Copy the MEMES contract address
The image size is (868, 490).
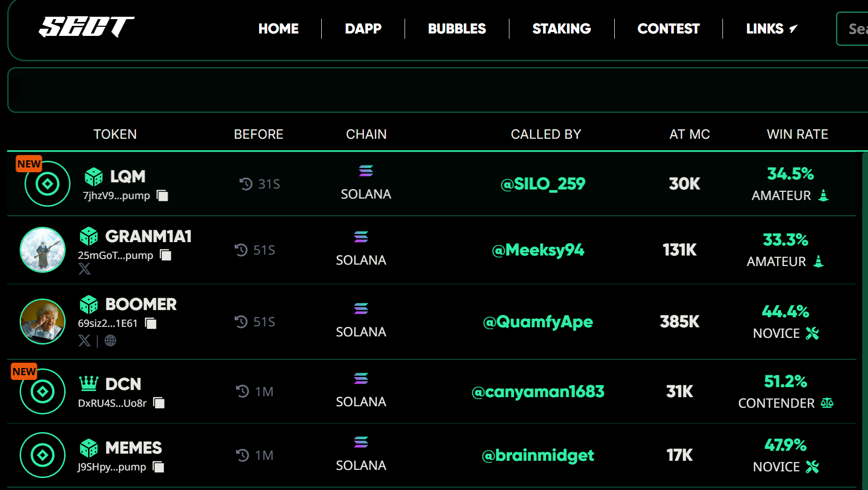158,467
